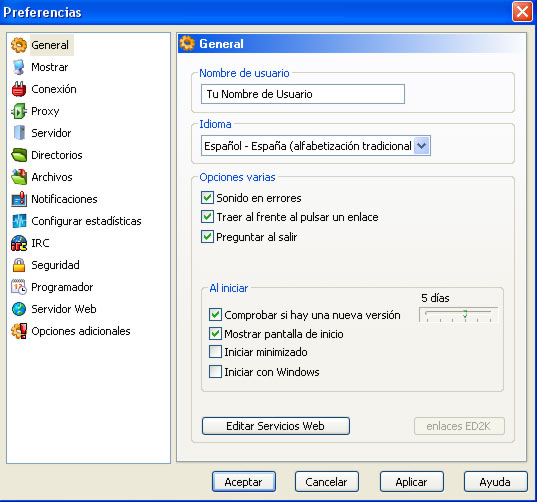The height and width of the screenshot is (502, 537).
Task: Select the Servidor Web globe icon
Action: coord(19,309)
